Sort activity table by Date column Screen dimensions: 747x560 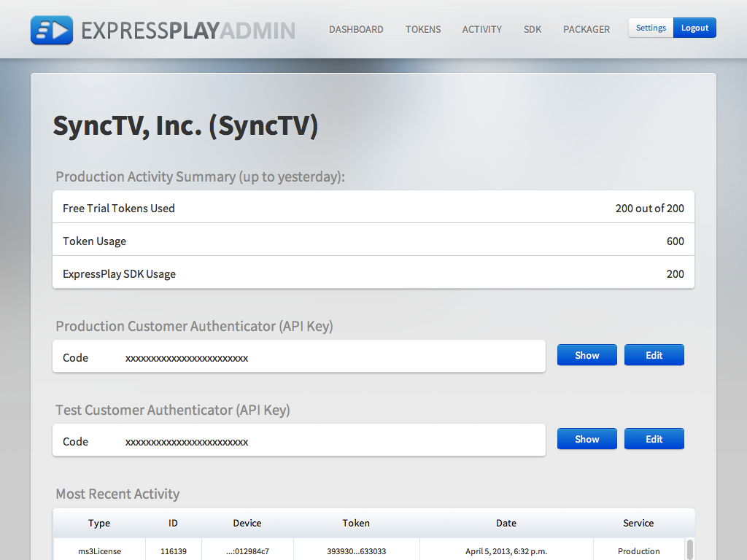click(x=506, y=523)
